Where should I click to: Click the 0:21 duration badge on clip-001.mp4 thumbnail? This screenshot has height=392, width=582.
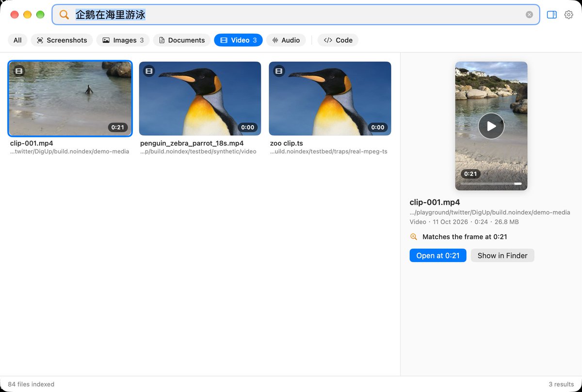118,128
